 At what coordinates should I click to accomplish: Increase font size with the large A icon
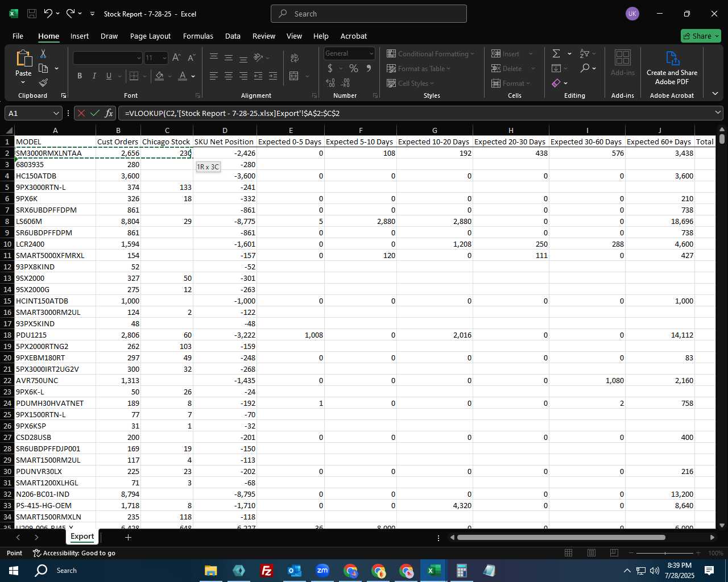pos(176,57)
